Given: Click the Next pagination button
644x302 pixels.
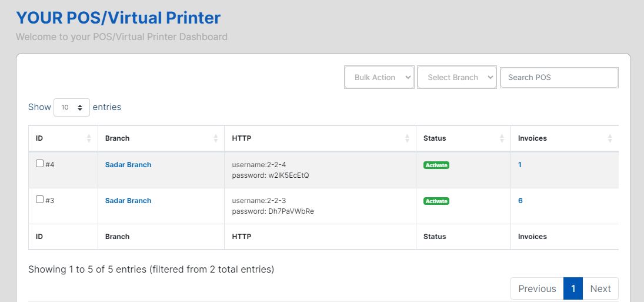Looking at the screenshot, I should 600,288.
